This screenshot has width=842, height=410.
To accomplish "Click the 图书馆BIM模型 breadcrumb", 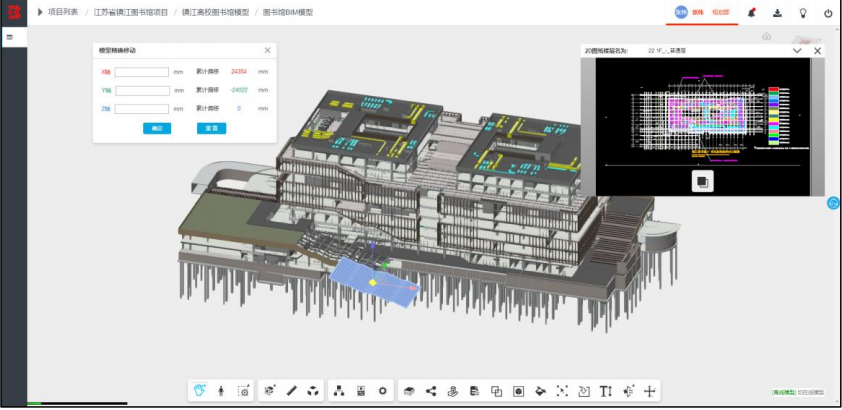I will [x=288, y=12].
